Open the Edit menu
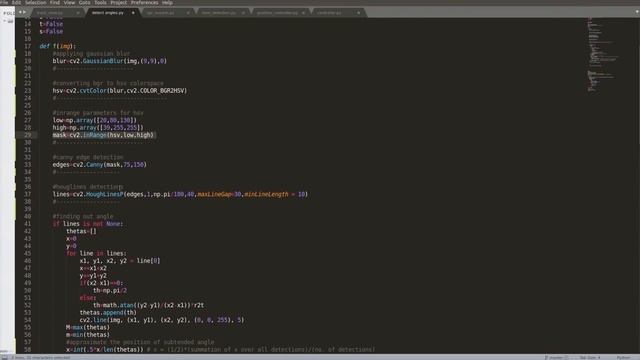Viewport: 640px width, 360px height. (16, 2)
